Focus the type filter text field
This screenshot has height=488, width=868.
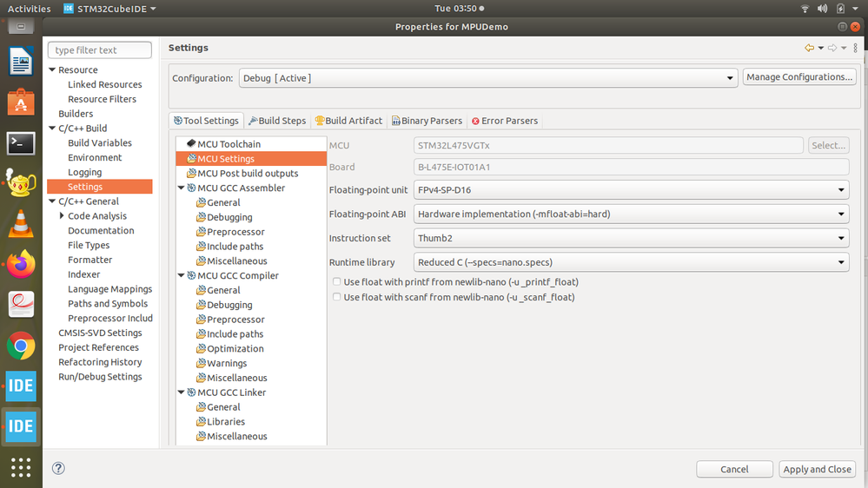tap(100, 49)
